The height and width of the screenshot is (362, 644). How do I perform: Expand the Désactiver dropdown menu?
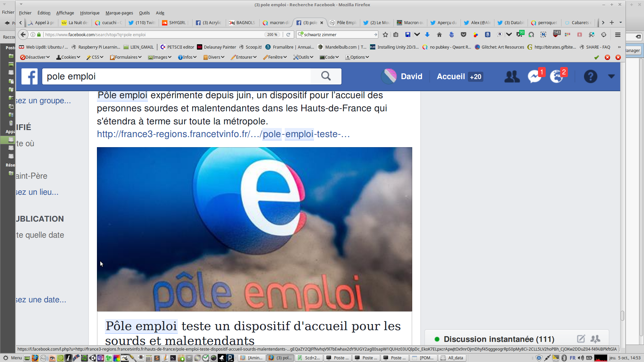pos(35,57)
